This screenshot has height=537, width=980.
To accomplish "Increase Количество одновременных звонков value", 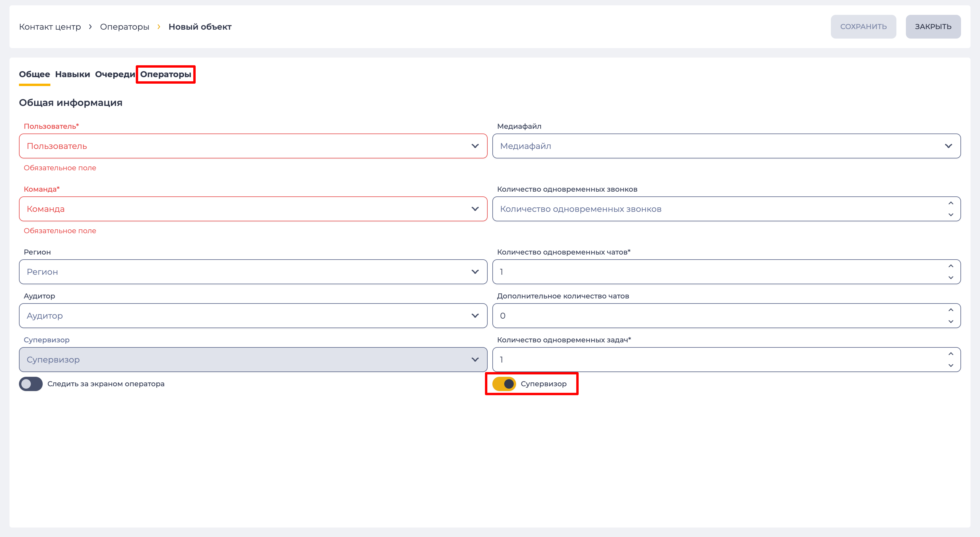I will 951,203.
